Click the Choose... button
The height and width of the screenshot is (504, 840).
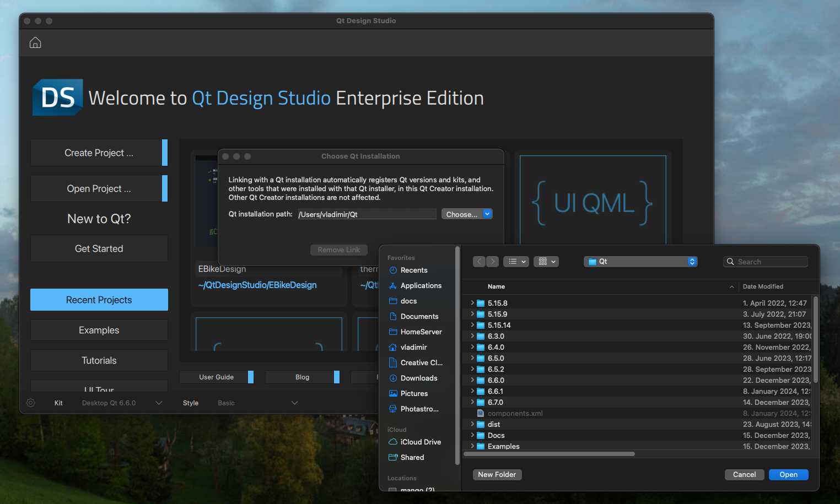(462, 214)
